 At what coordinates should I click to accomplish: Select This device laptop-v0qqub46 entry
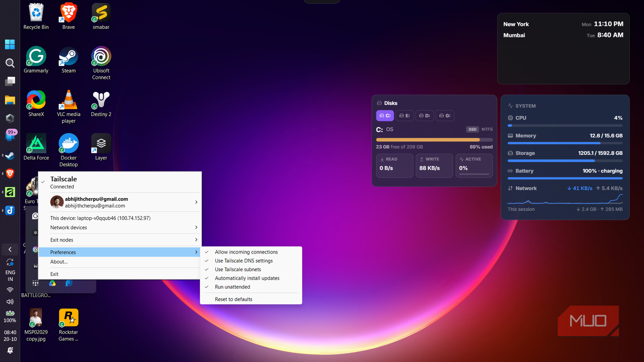point(120,218)
